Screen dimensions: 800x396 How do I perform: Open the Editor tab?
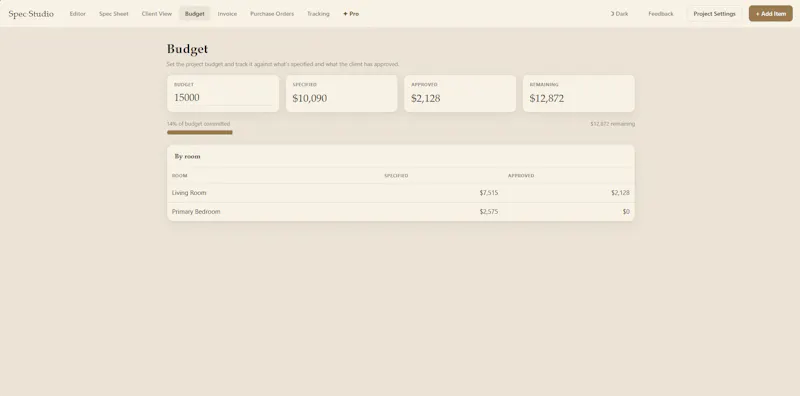click(78, 14)
